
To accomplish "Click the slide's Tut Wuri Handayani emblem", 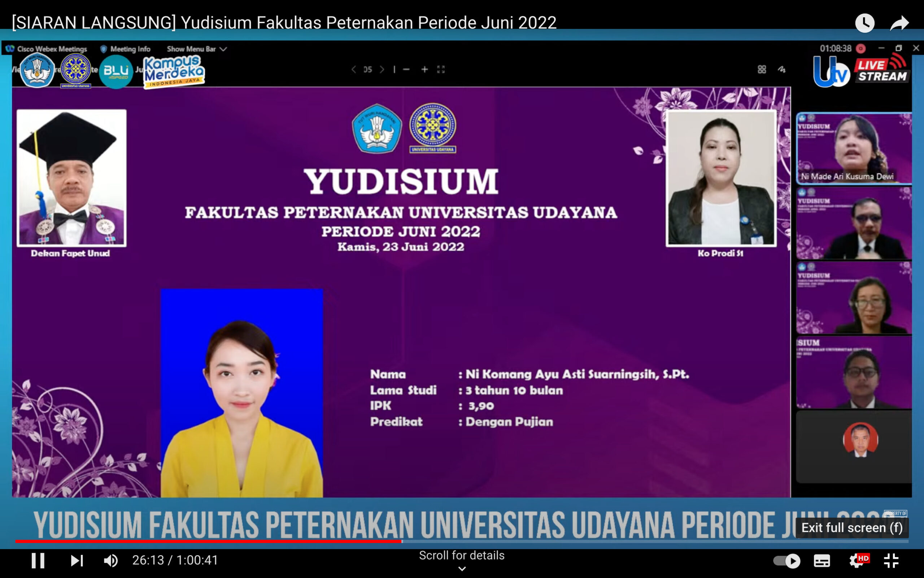I will point(377,129).
